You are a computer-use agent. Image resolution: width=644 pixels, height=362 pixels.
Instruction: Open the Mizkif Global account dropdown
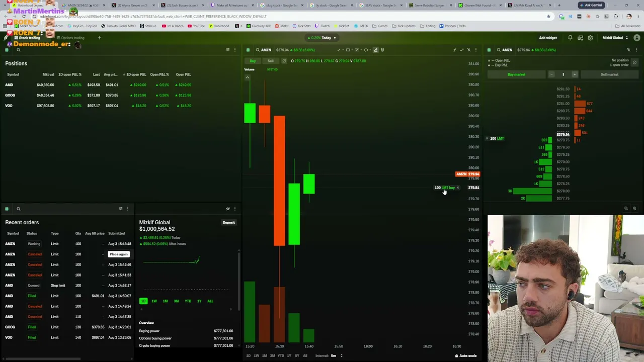tap(615, 38)
